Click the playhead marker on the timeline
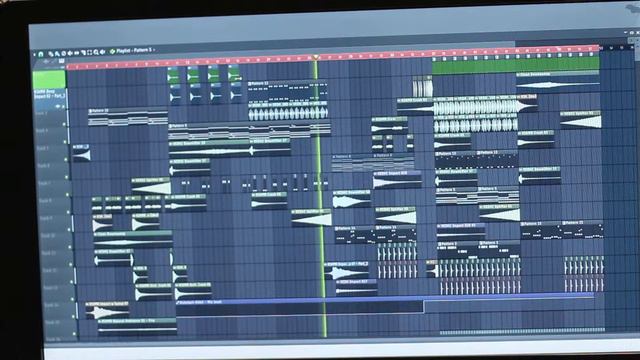This screenshot has width=640, height=360. [316, 58]
